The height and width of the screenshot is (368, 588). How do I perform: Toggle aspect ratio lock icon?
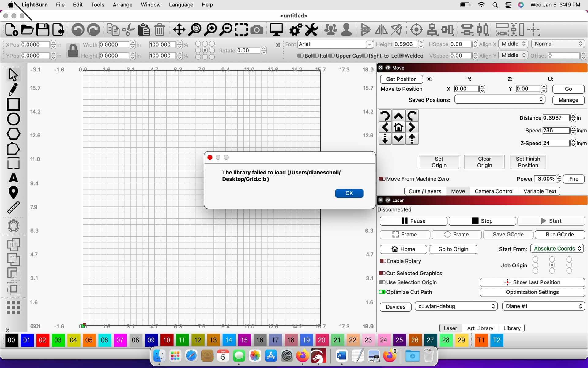73,50
